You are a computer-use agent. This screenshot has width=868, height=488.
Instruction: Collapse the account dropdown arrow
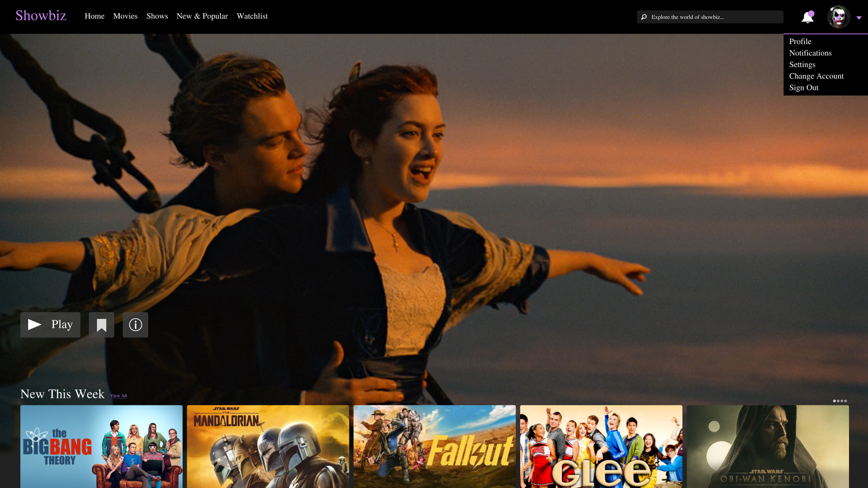click(x=859, y=18)
